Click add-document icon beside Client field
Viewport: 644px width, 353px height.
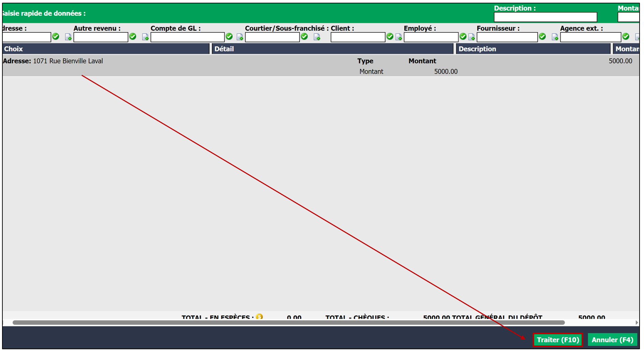(399, 37)
